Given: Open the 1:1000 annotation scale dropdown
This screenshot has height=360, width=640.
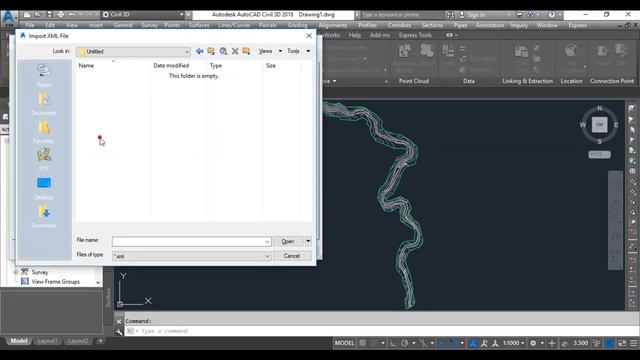Looking at the screenshot, I should [x=513, y=343].
